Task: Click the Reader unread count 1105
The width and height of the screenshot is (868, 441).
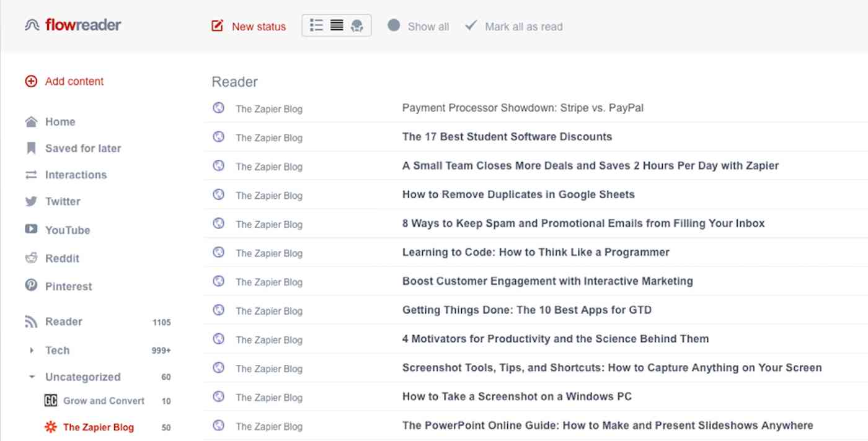Action: point(162,323)
